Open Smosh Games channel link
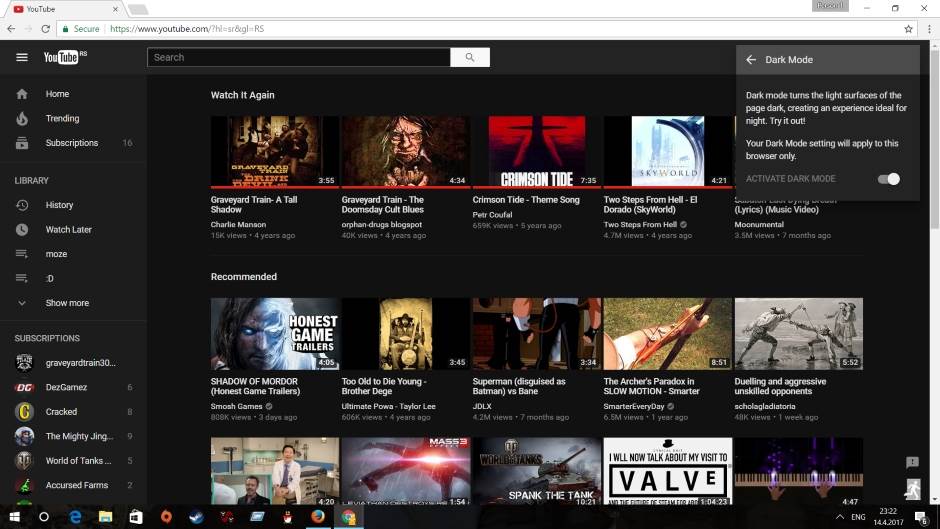The width and height of the screenshot is (940, 529). tap(236, 406)
